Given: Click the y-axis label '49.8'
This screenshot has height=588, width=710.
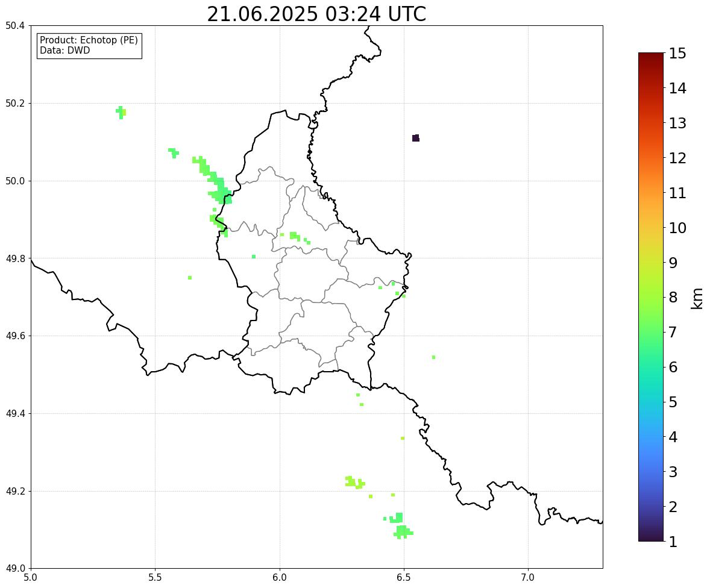Looking at the screenshot, I should coord(15,258).
